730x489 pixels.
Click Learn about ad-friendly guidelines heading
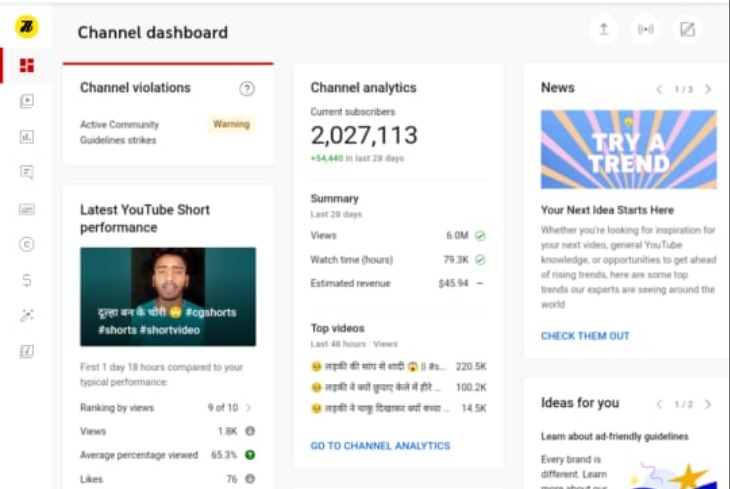click(615, 436)
